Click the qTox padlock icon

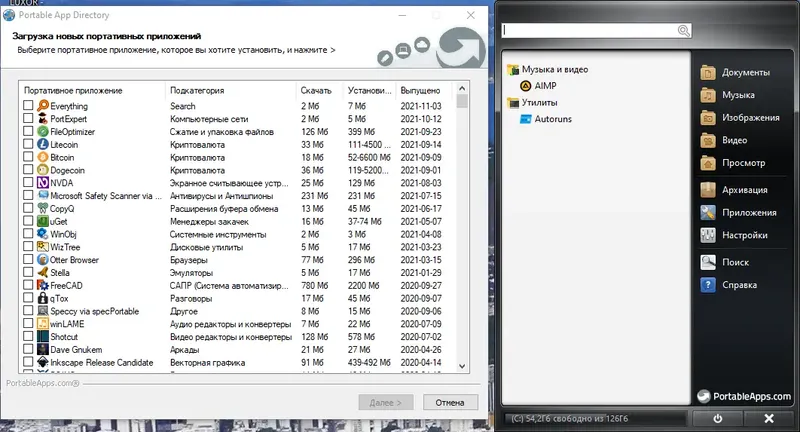pos(43,298)
